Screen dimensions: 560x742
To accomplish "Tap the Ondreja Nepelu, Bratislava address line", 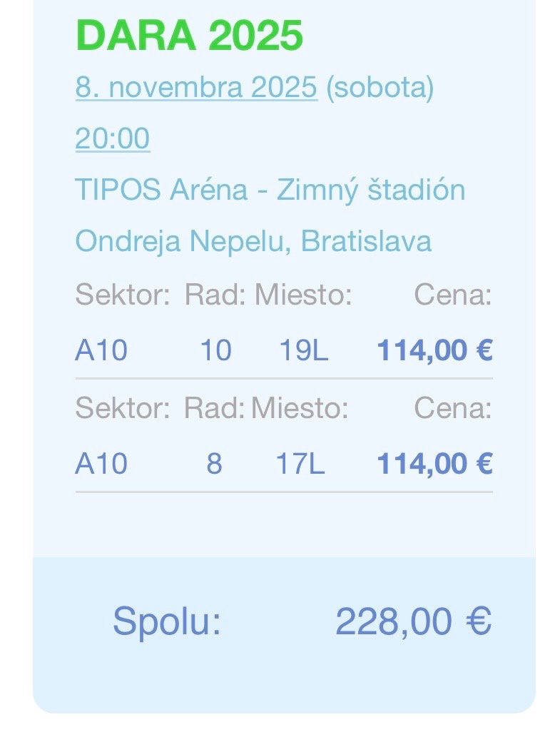I will [253, 241].
